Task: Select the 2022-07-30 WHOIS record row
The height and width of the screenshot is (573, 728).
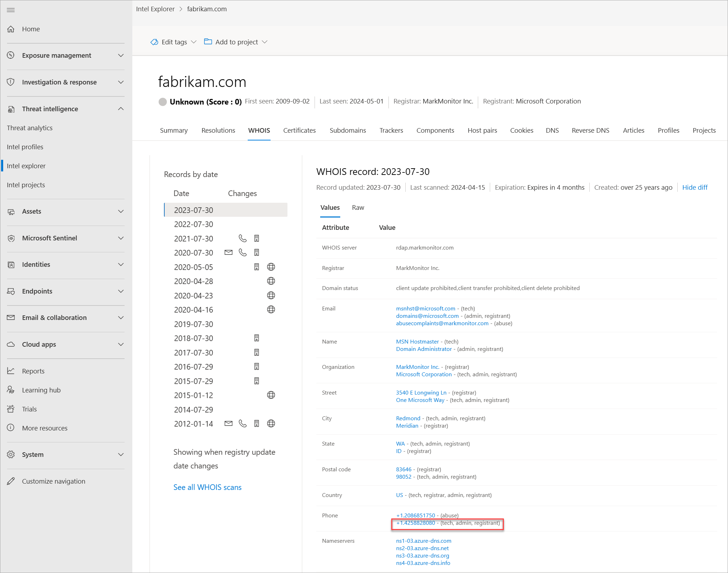Action: (194, 224)
